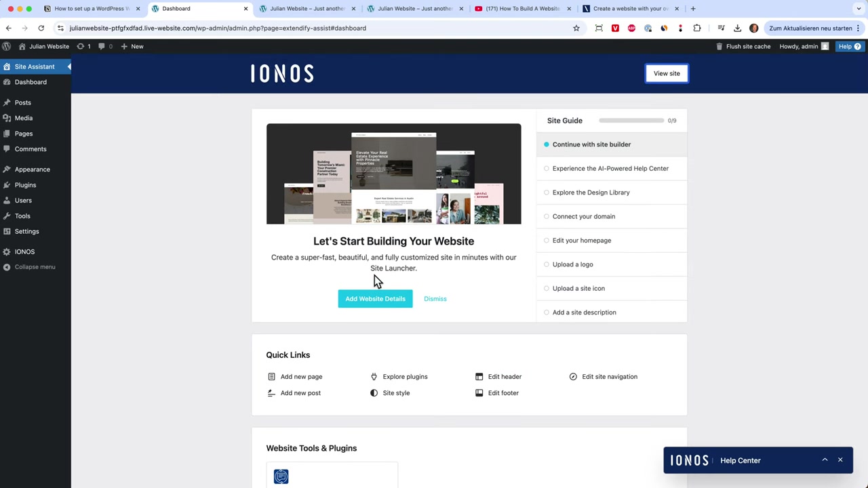Open the Posts menu in sidebar
This screenshot has height=488, width=868.
22,102
